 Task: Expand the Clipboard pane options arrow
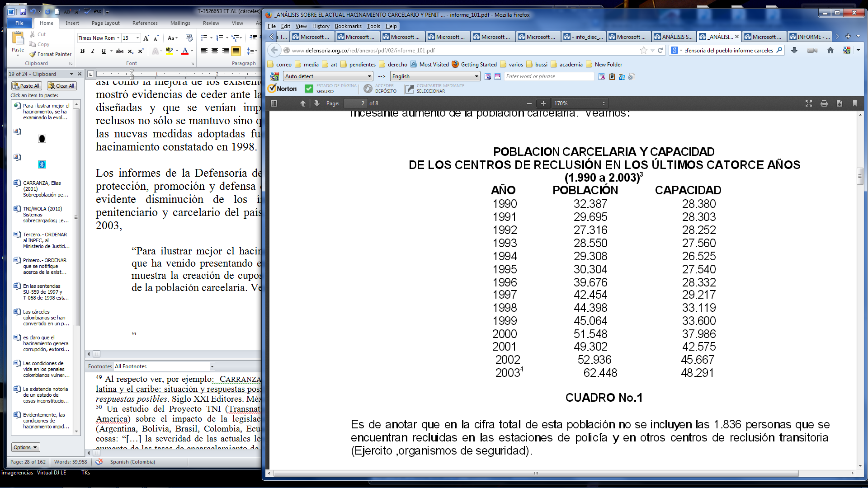click(71, 74)
